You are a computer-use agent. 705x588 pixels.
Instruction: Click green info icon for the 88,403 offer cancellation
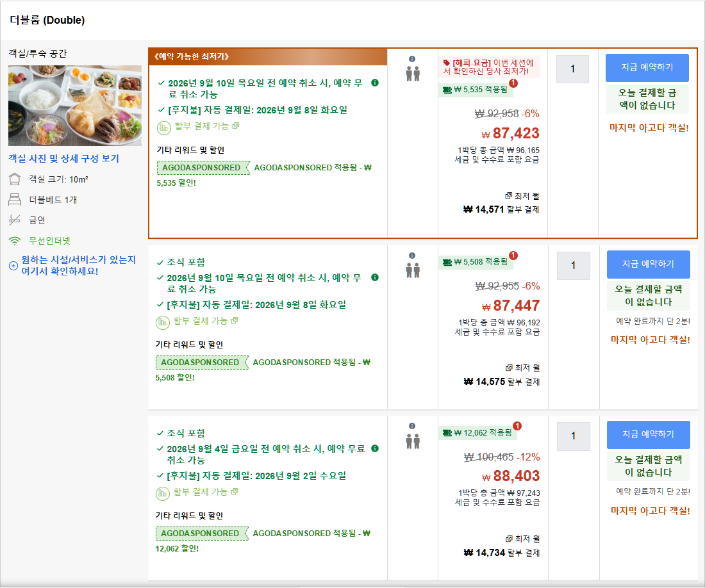[x=375, y=448]
